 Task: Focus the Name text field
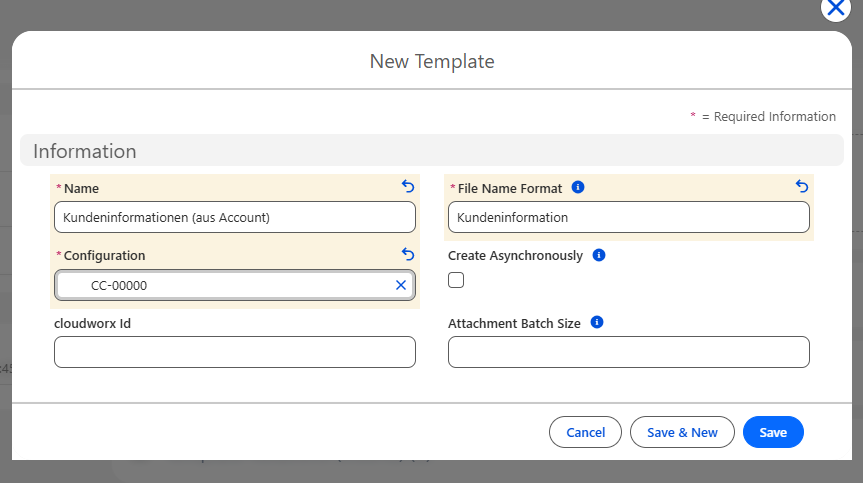(234, 217)
